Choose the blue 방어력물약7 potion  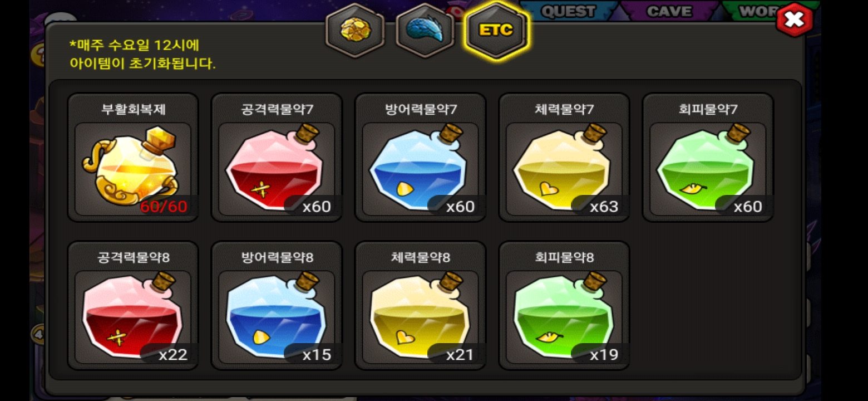(420, 158)
